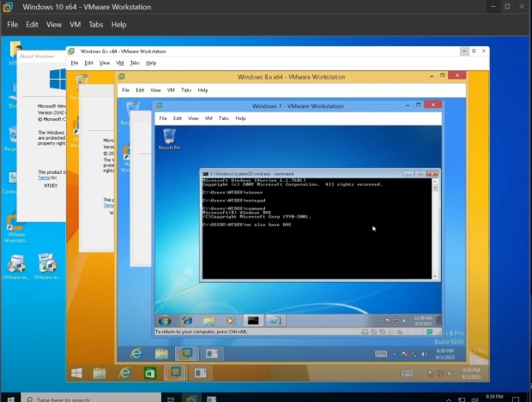Select VMware Workstation on Windows 8.1 taskbar
This screenshot has height=402, width=532.
tap(174, 373)
